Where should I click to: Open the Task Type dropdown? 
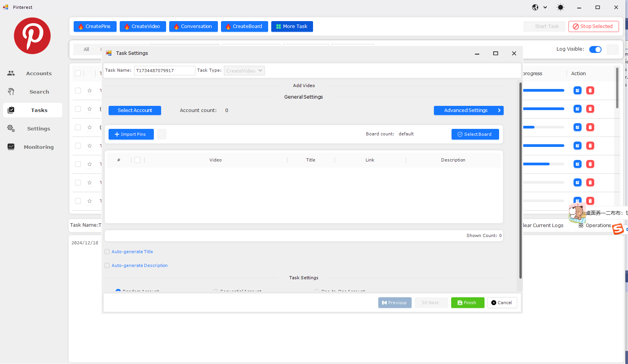point(244,71)
